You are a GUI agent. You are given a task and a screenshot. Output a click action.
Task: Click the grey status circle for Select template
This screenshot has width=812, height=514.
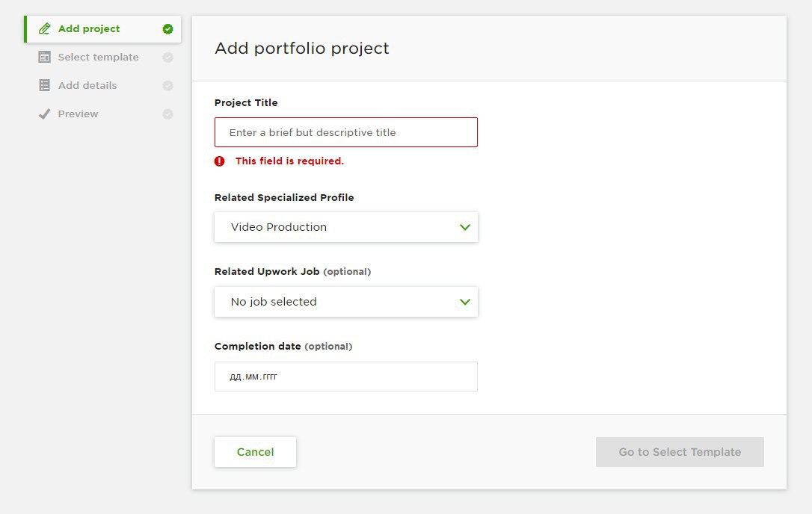pyautogui.click(x=167, y=58)
